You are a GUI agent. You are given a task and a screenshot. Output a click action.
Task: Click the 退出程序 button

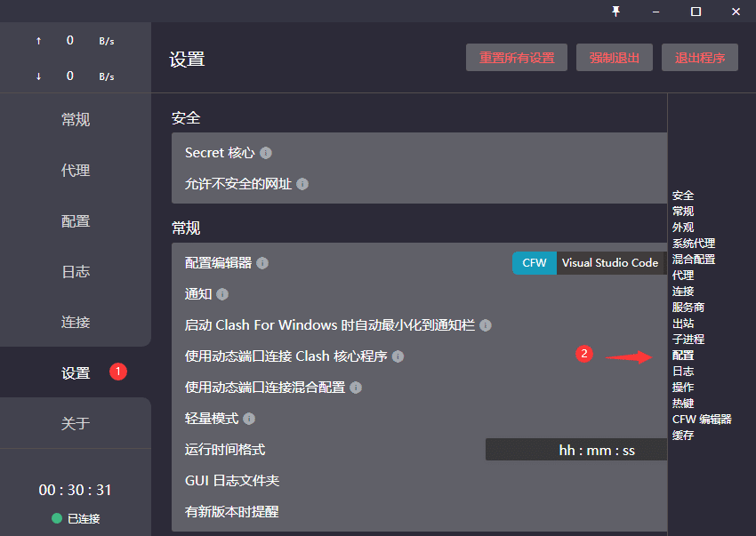point(700,58)
